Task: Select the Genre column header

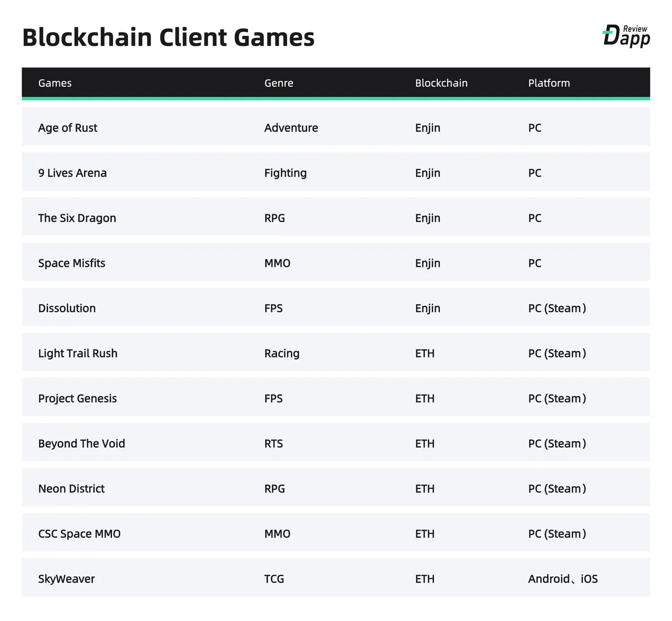Action: [x=279, y=83]
